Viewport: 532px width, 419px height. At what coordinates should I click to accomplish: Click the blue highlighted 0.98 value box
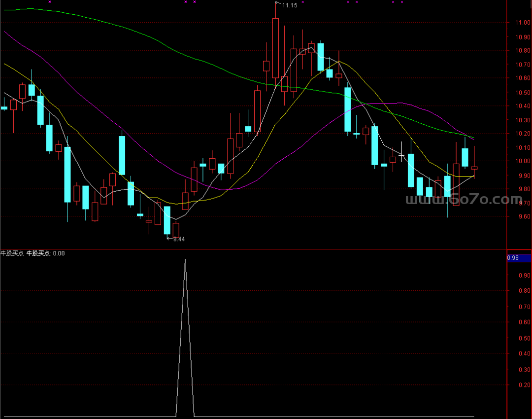[519, 258]
